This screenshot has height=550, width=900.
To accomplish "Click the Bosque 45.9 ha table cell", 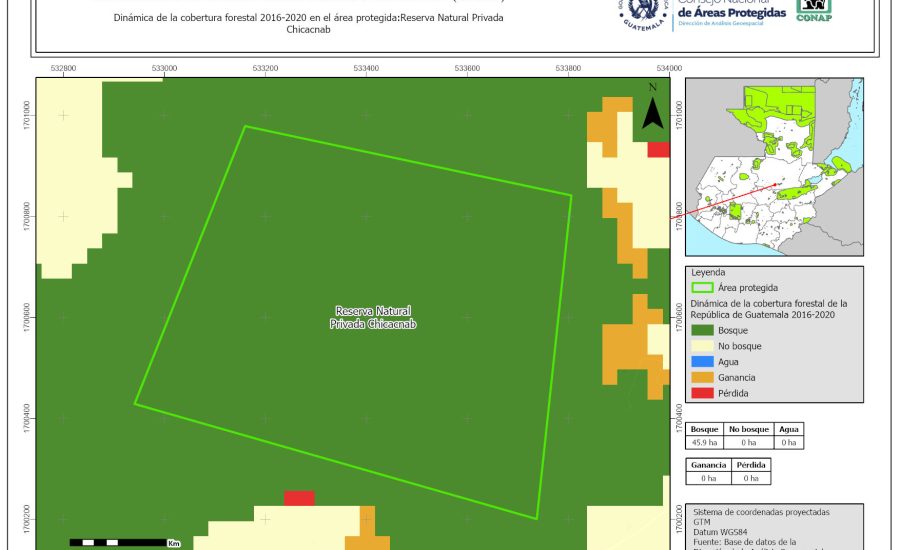I will pyautogui.click(x=705, y=442).
